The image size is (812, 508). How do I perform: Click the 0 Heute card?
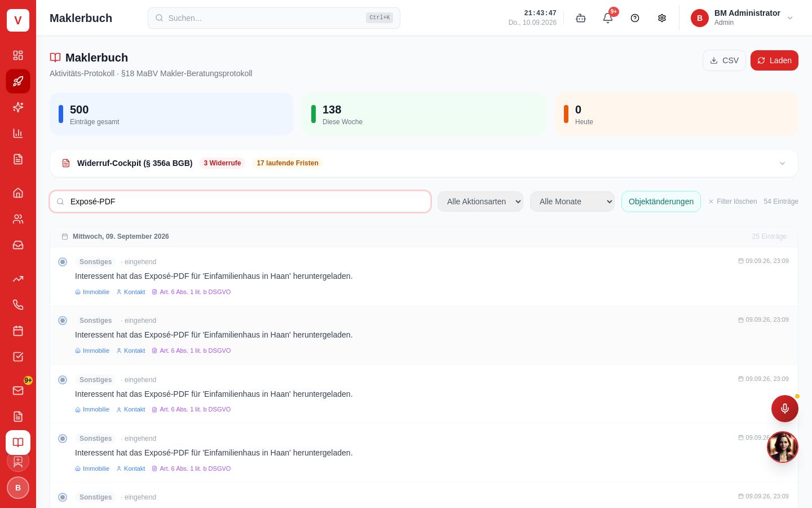(x=677, y=114)
